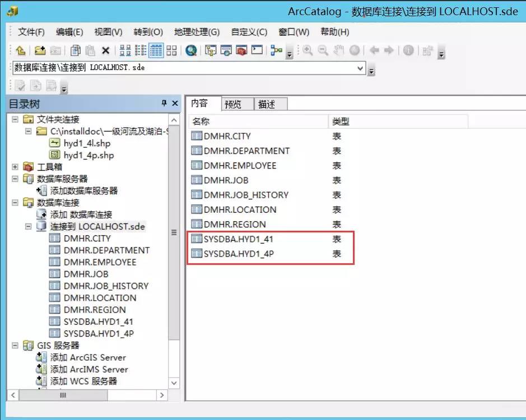Click the Connect To Folder icon
Viewport: 526px width, 420px height.
click(x=40, y=50)
